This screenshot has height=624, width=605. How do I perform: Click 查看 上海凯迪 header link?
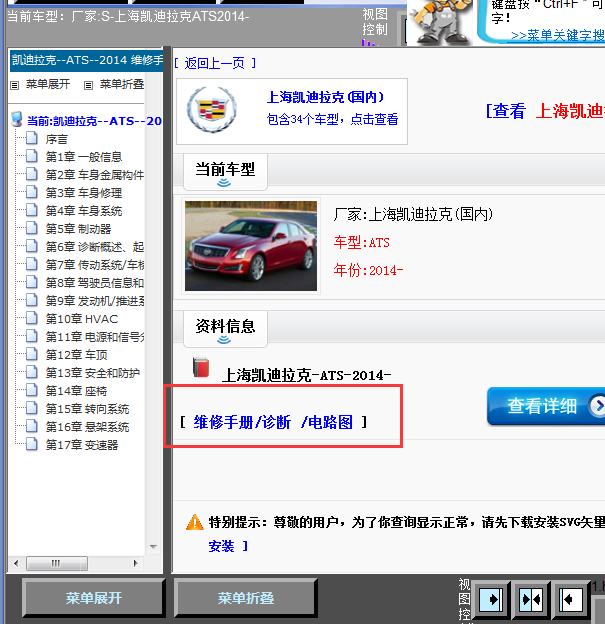pos(545,111)
